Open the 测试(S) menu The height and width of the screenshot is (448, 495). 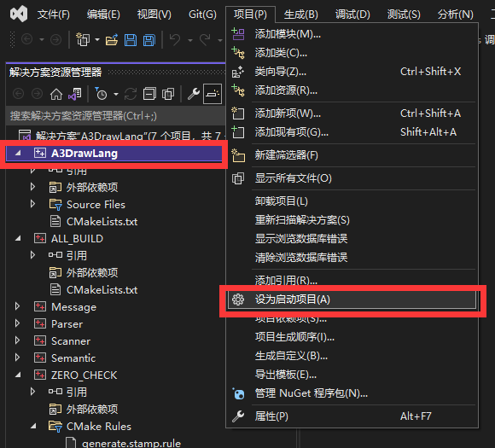click(404, 15)
